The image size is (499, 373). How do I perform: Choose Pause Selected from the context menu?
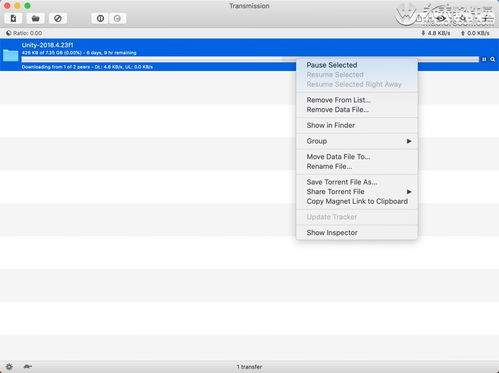tap(357, 65)
